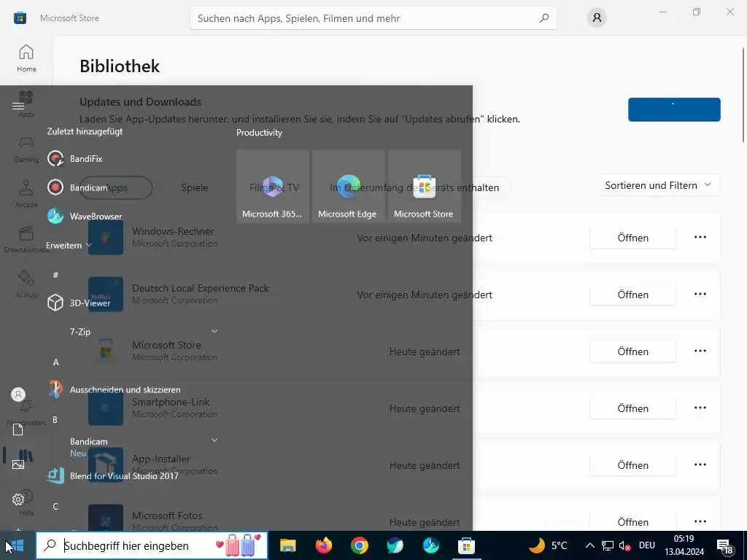
Task: Expand the Start menu hamburger button
Action: 18,106
